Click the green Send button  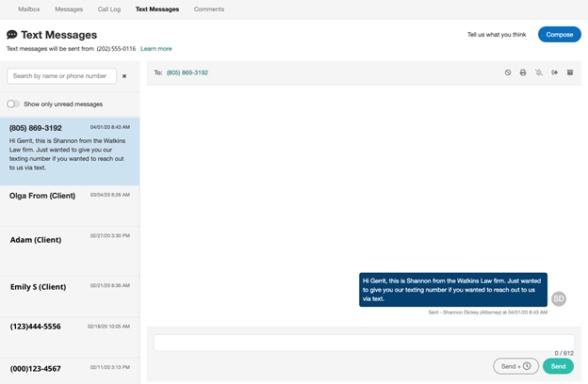558,366
